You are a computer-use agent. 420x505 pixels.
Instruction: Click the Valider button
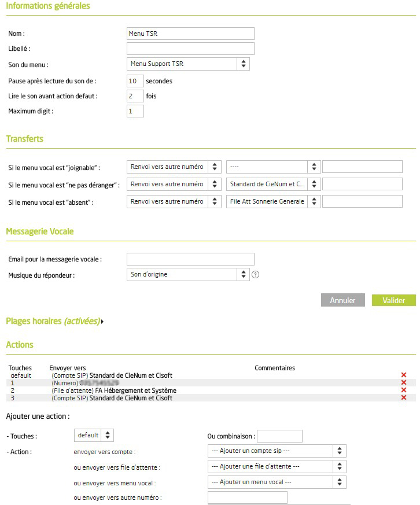[x=393, y=300]
